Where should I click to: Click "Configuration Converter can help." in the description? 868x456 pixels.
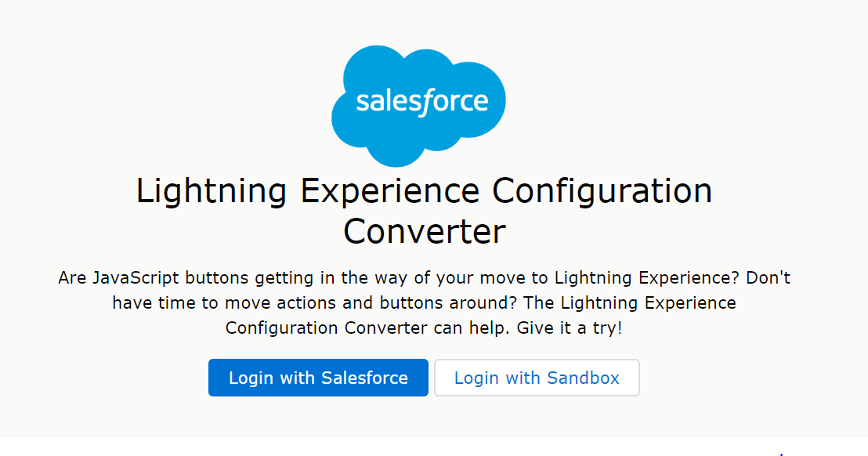pyautogui.click(x=368, y=328)
